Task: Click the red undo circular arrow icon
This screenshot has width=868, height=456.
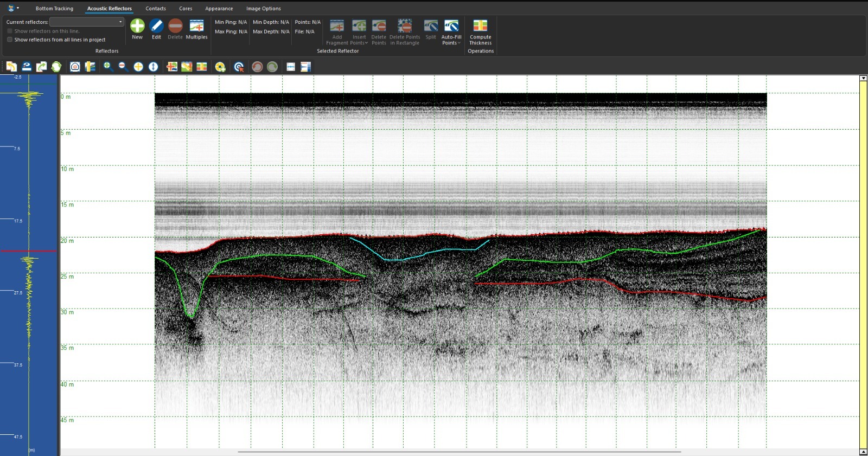Action: tap(257, 67)
